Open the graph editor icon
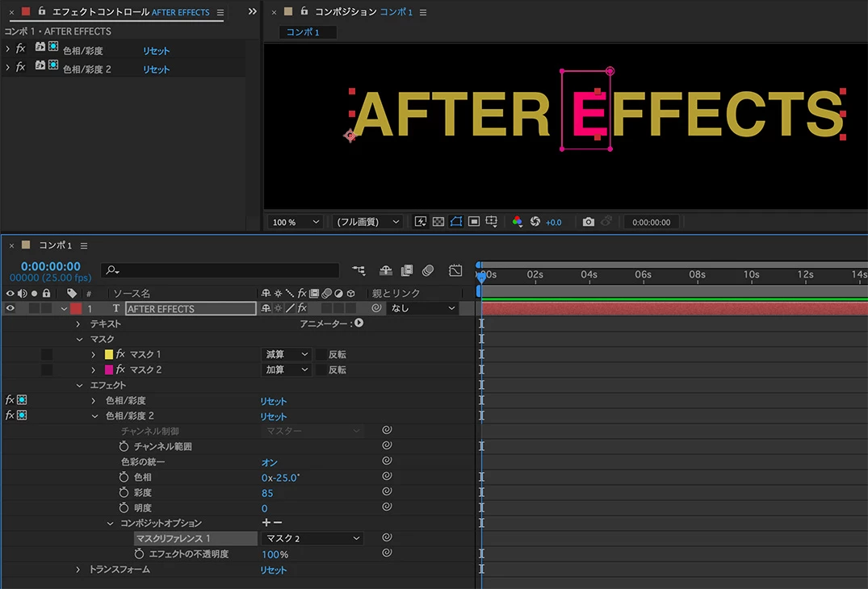 click(x=455, y=269)
